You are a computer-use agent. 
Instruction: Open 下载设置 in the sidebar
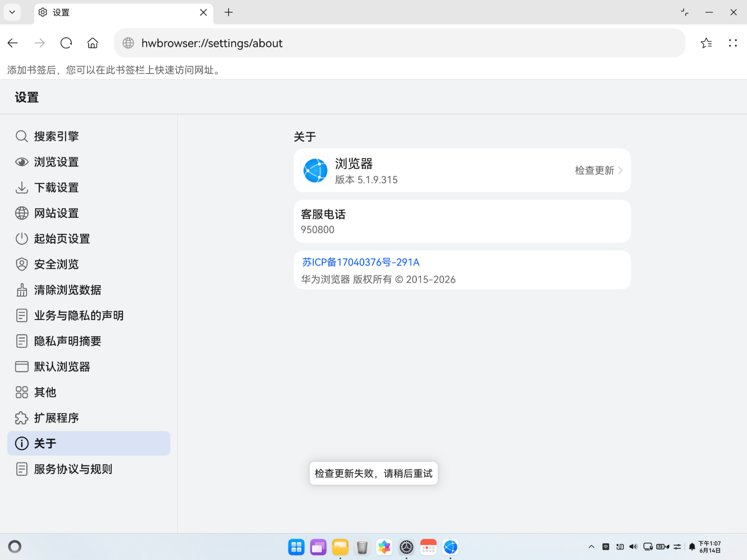(x=89, y=188)
